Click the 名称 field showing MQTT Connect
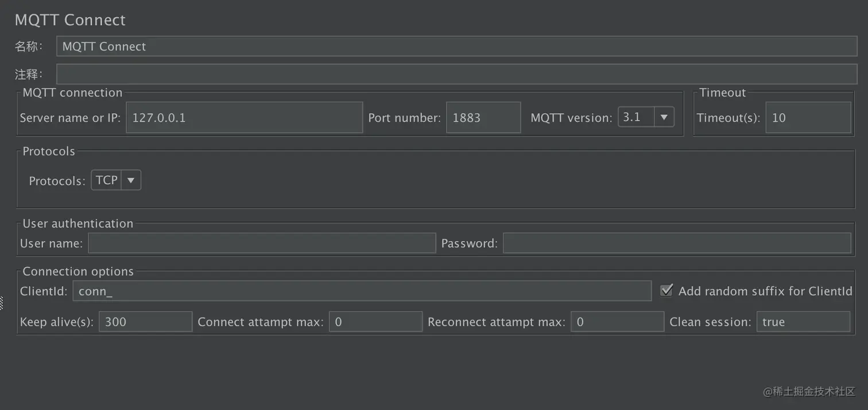 pyautogui.click(x=456, y=47)
